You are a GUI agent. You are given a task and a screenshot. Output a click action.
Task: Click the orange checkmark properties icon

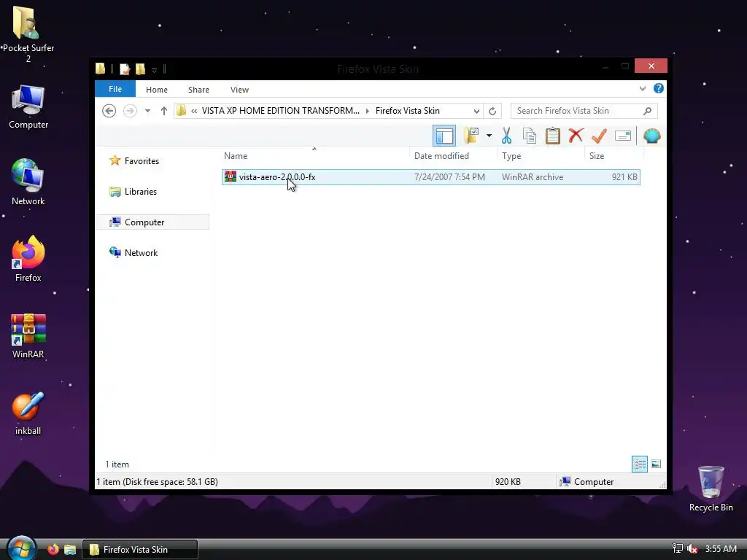tap(599, 136)
